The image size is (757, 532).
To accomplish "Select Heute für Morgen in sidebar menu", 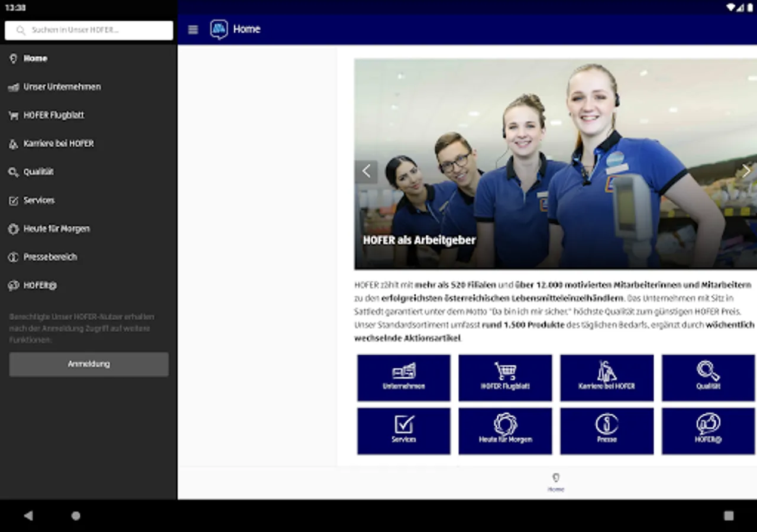I will [x=89, y=229].
